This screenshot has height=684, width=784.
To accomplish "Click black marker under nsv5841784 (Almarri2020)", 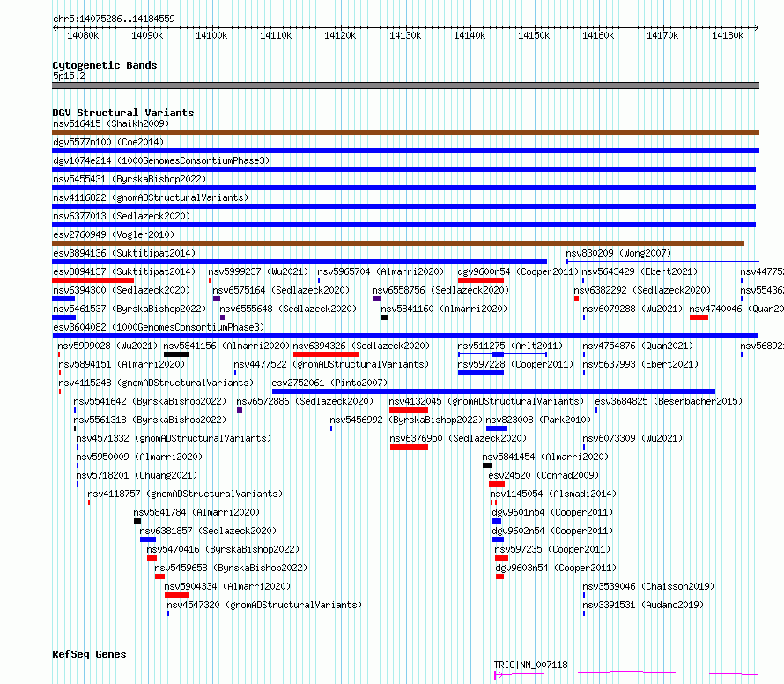I will [x=137, y=521].
